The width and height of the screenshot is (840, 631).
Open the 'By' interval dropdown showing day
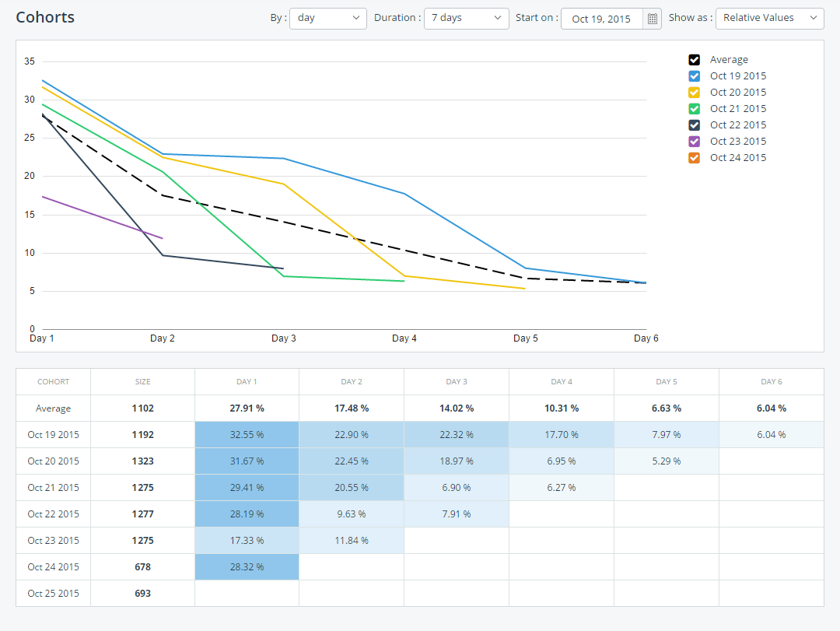pyautogui.click(x=327, y=18)
